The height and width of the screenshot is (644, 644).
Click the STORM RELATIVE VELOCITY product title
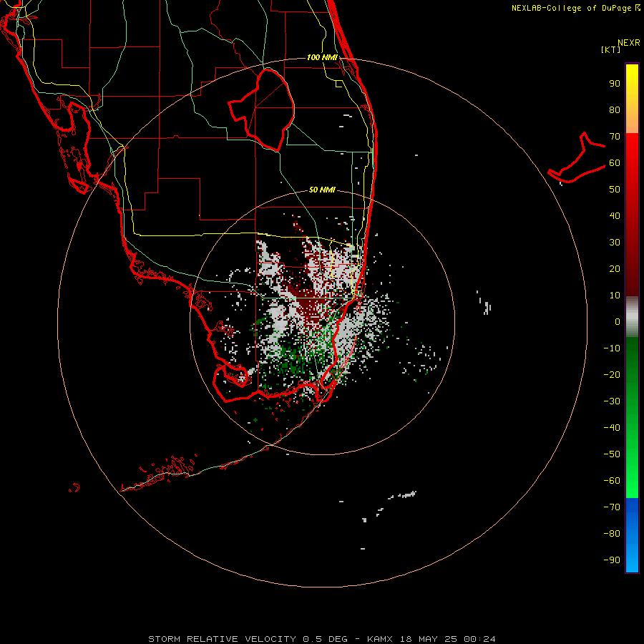pos(222,639)
